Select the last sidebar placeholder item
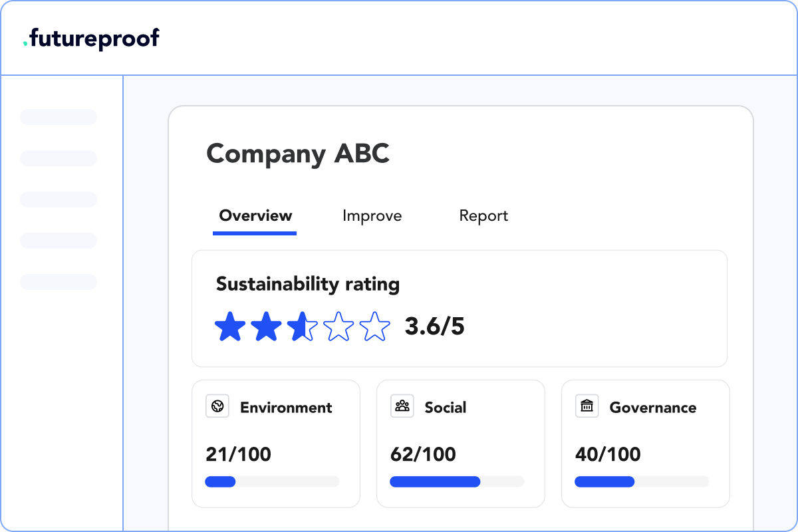Screen dimensions: 798x532 (x=59, y=282)
